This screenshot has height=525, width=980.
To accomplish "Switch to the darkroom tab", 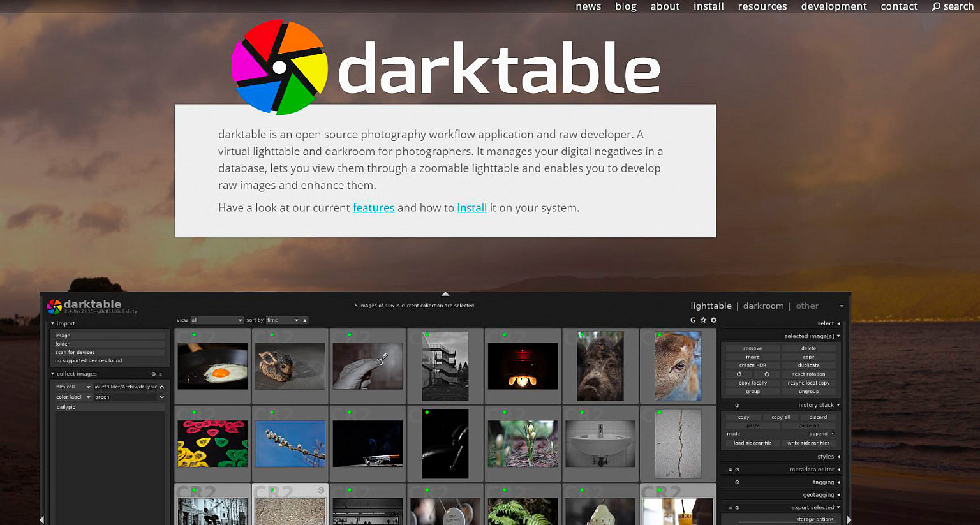I will [x=763, y=306].
